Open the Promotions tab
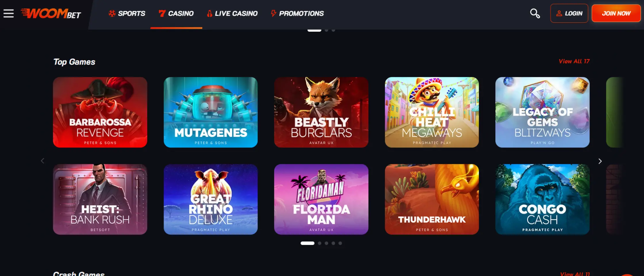The height and width of the screenshot is (276, 644). click(297, 14)
